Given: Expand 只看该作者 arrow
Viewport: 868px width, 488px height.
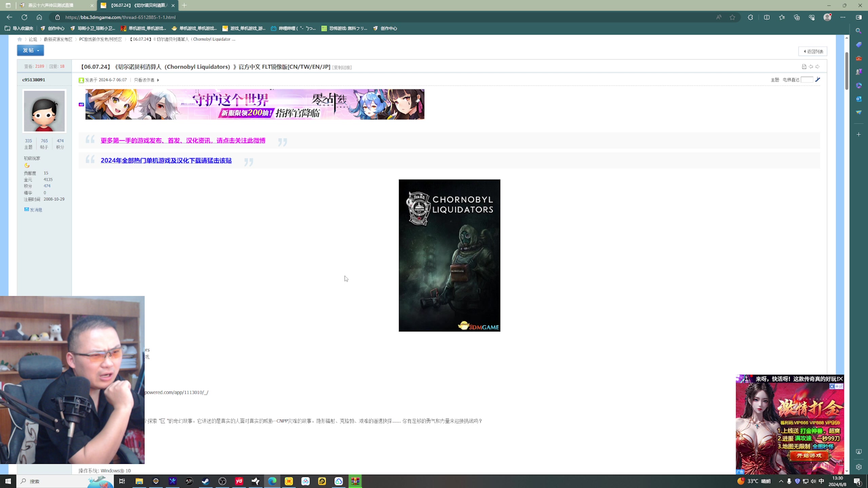Looking at the screenshot, I should 158,80.
